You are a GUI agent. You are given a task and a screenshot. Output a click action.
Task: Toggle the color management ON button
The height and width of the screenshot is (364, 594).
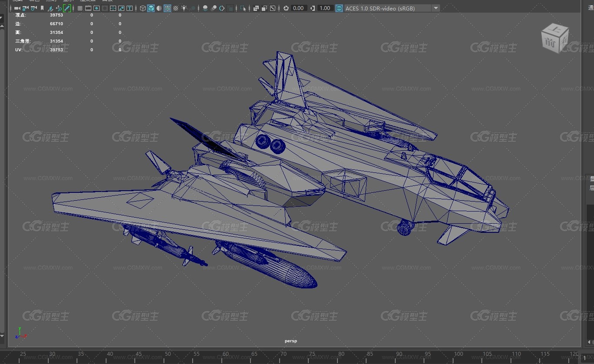tap(339, 8)
